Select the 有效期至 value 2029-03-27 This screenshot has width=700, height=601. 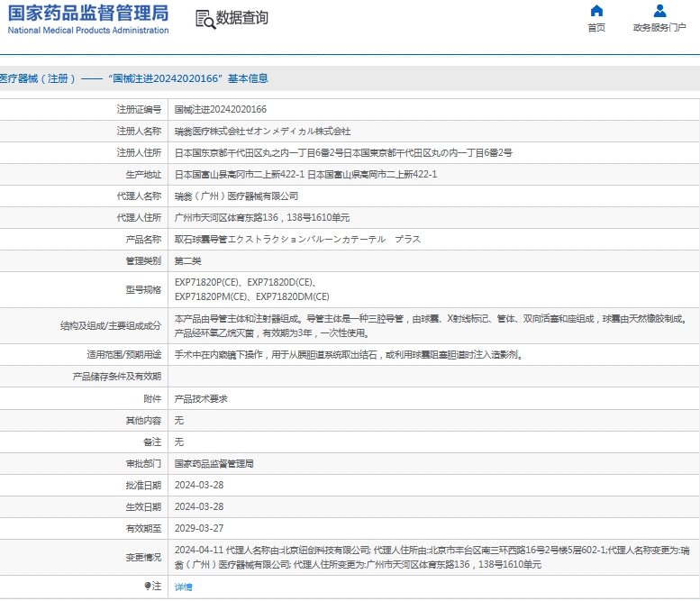point(199,528)
